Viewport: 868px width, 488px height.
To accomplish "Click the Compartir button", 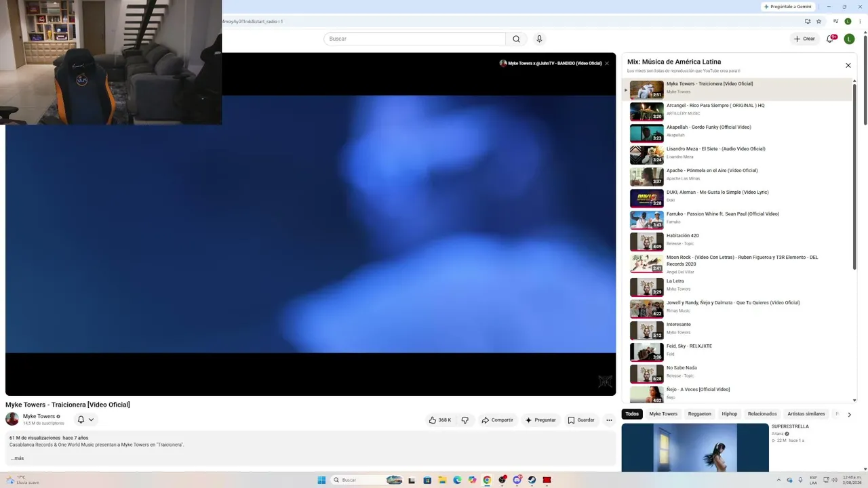I will [x=497, y=420].
